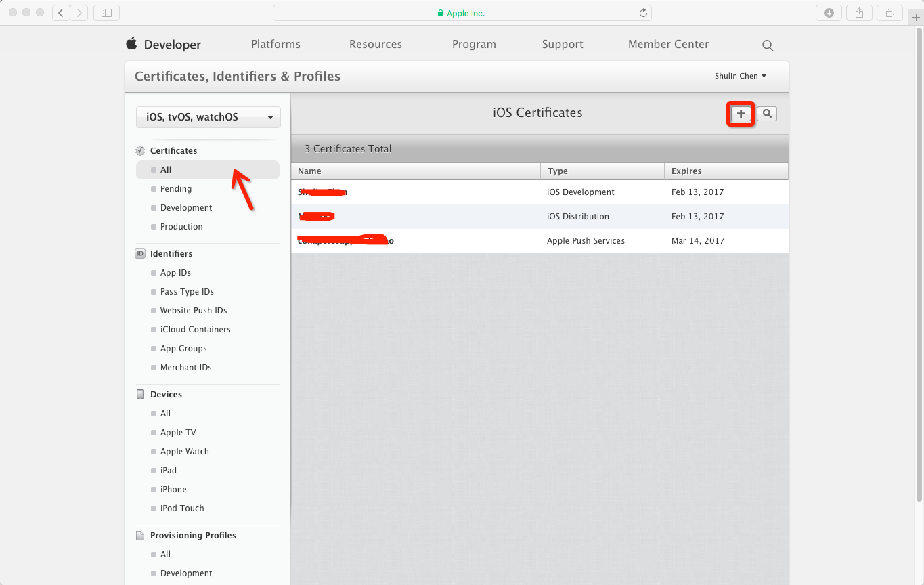Click the Apple Developer logo
Screen dimensions: 924x585
131,43
